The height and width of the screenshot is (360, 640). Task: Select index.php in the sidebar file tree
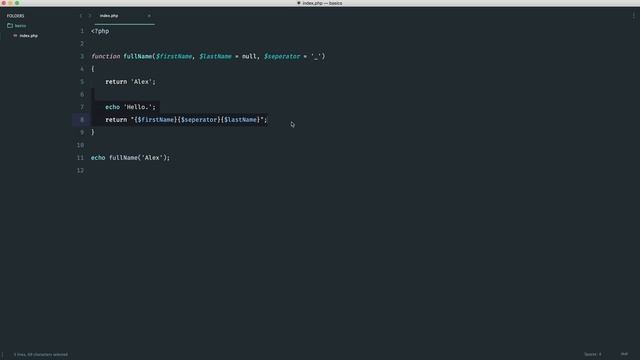[x=29, y=36]
